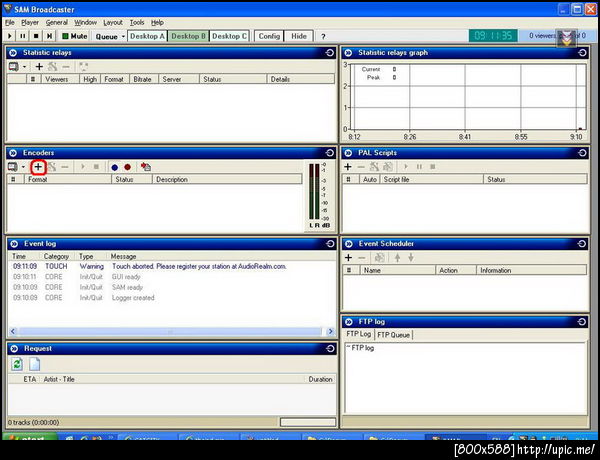Collapse the Statistic relays graph panel arrow
This screenshot has height=460, width=600.
(x=348, y=53)
